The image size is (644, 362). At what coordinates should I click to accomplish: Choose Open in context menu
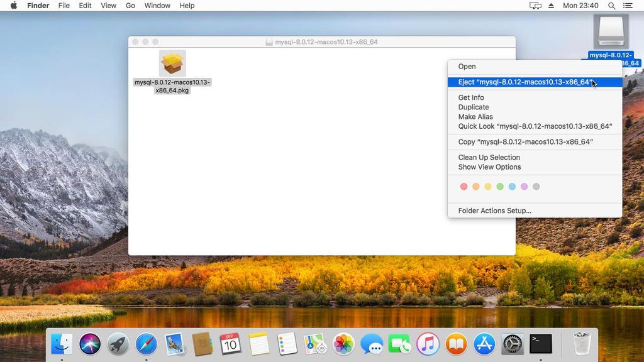tap(535, 67)
